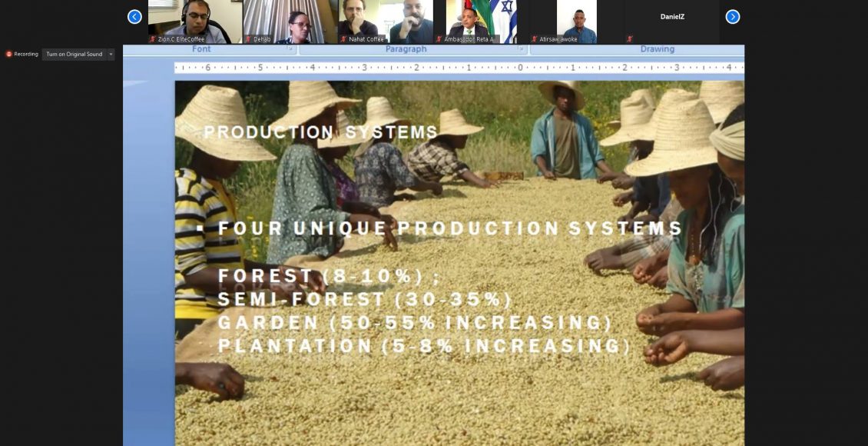
Task: Click the horizontal ruler at zero mark
Action: [x=520, y=68]
